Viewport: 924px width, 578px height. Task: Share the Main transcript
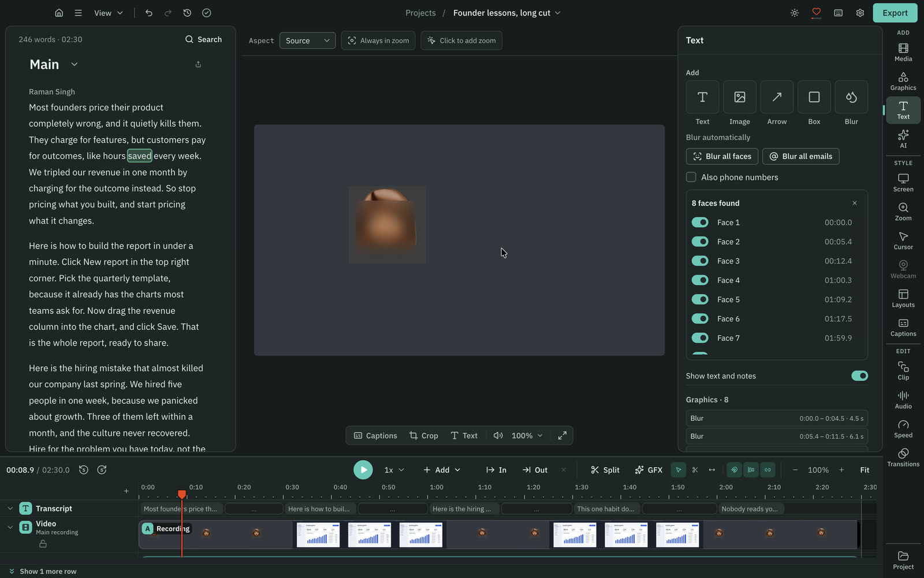pos(198,64)
